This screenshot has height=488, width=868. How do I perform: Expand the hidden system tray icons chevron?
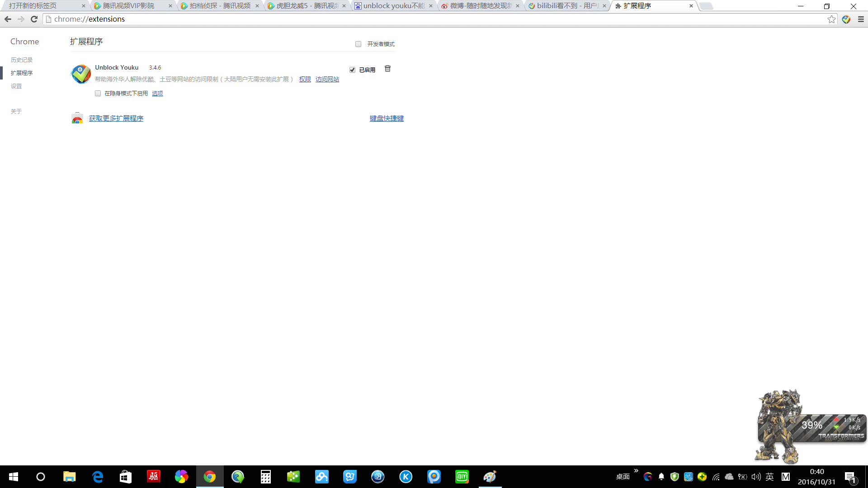pyautogui.click(x=636, y=471)
